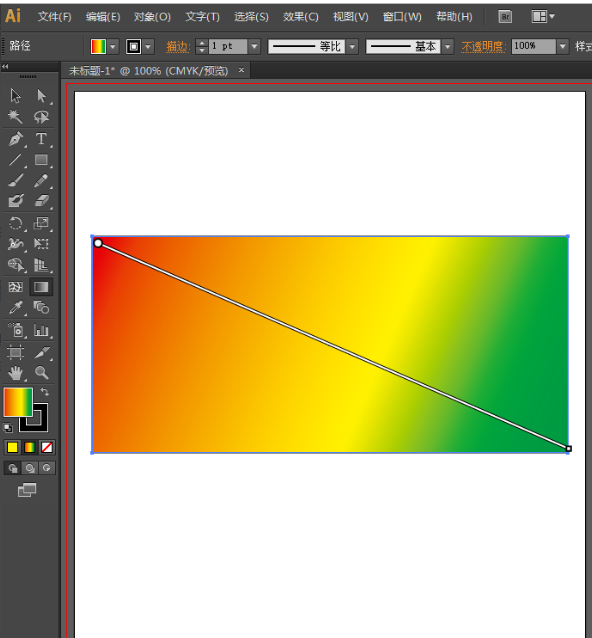Select the Gradient tool
This screenshot has width=592, height=638.
point(41,287)
